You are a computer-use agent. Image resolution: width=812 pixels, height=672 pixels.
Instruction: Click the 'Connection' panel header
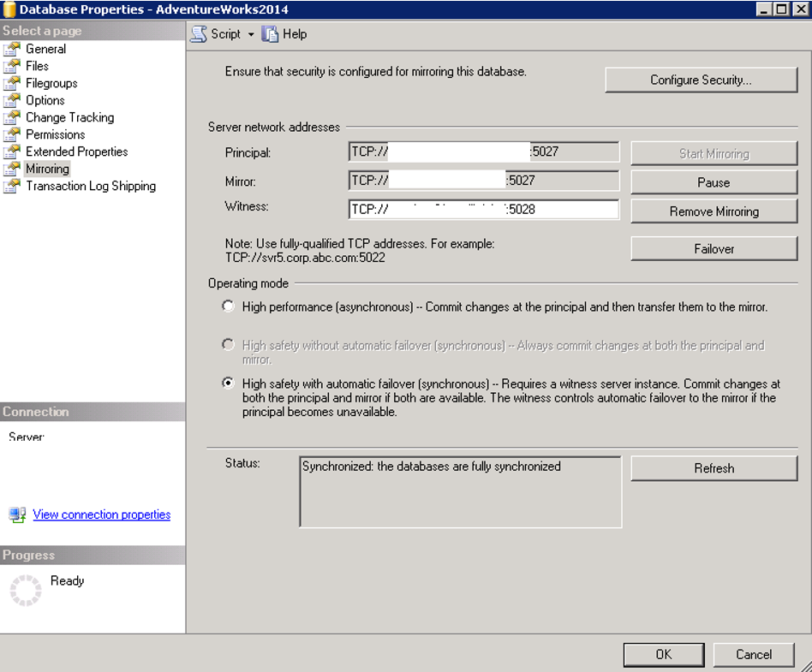click(x=93, y=412)
